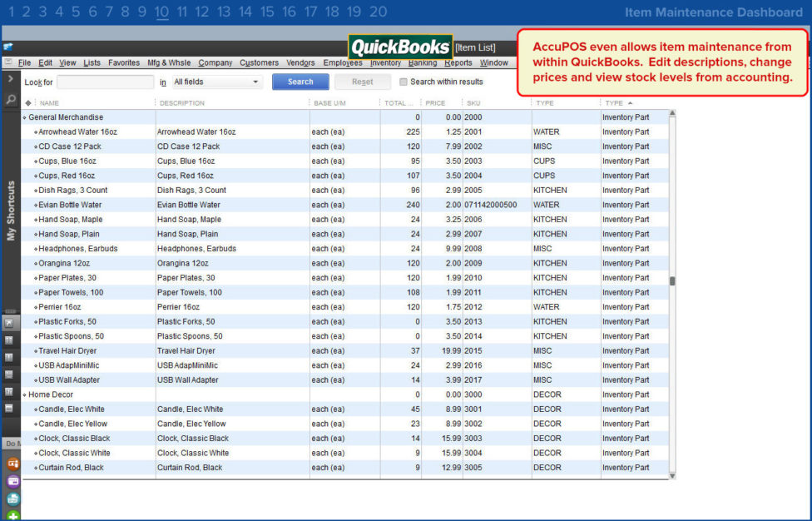This screenshot has height=521, width=812.
Task: Click the diamond handle beside Curtain Rod, Black
Action: tap(36, 468)
